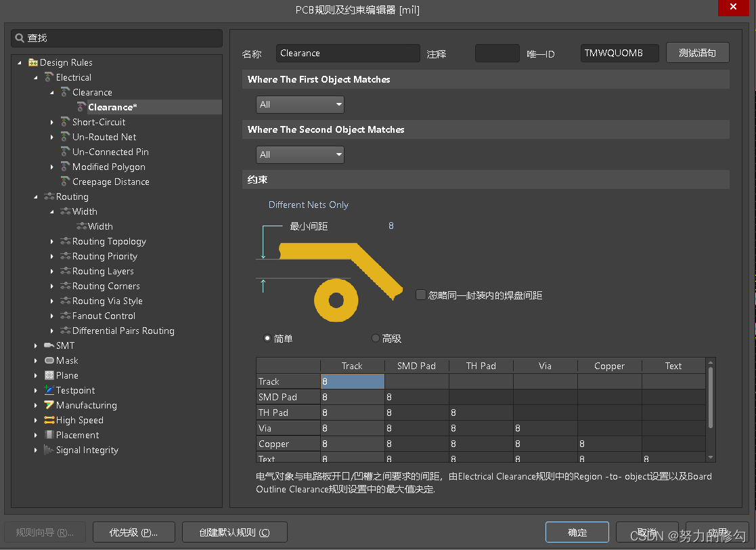The image size is (756, 550).
Task: Click the Creepage Distance rule icon
Action: (x=65, y=182)
